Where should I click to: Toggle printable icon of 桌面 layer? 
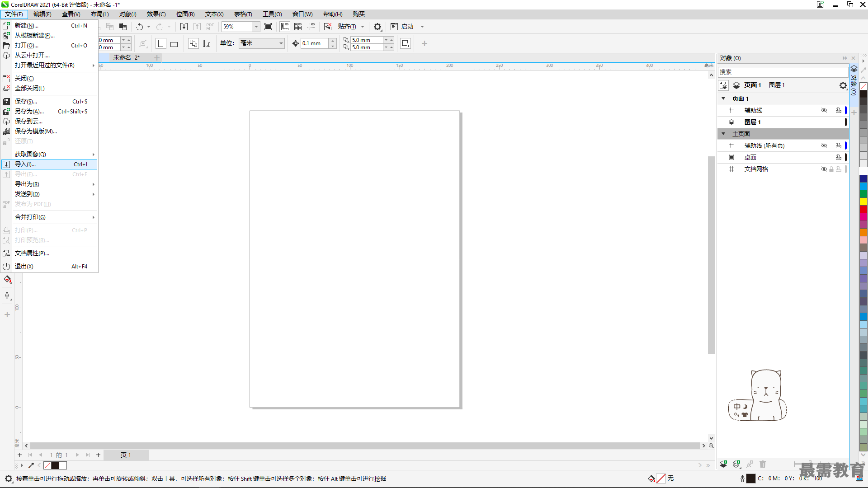(x=839, y=157)
